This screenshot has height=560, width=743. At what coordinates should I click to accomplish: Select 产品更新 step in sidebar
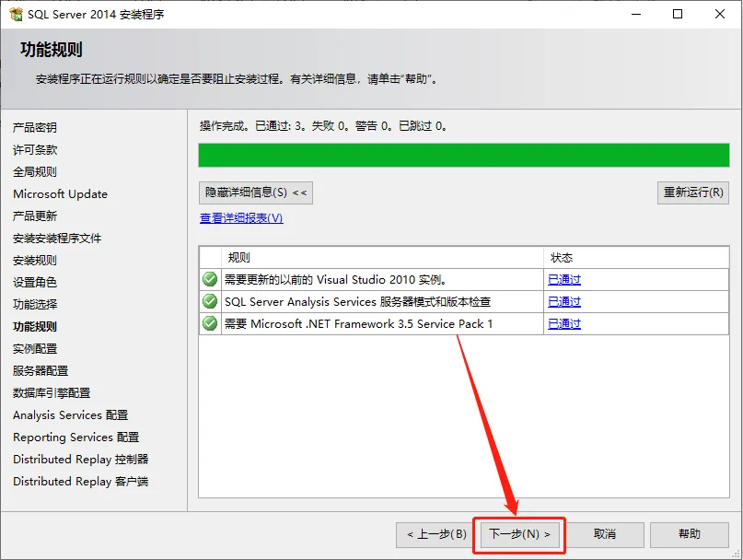(35, 216)
